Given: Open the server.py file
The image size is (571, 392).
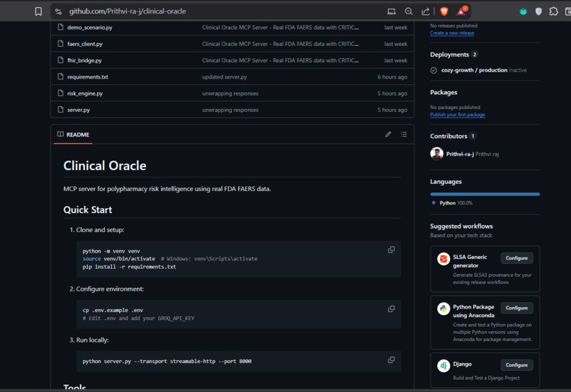Looking at the screenshot, I should pyautogui.click(x=79, y=110).
